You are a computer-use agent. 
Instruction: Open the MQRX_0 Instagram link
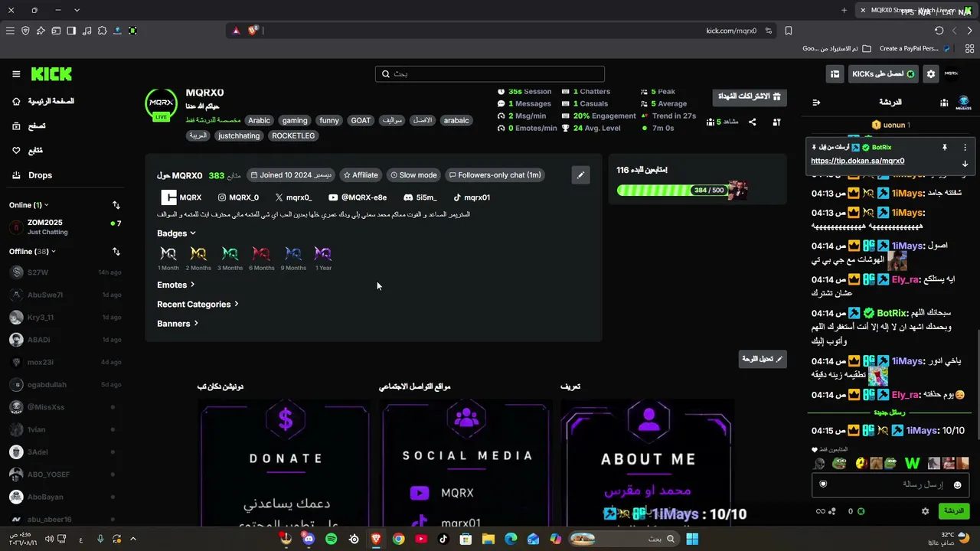(x=238, y=197)
